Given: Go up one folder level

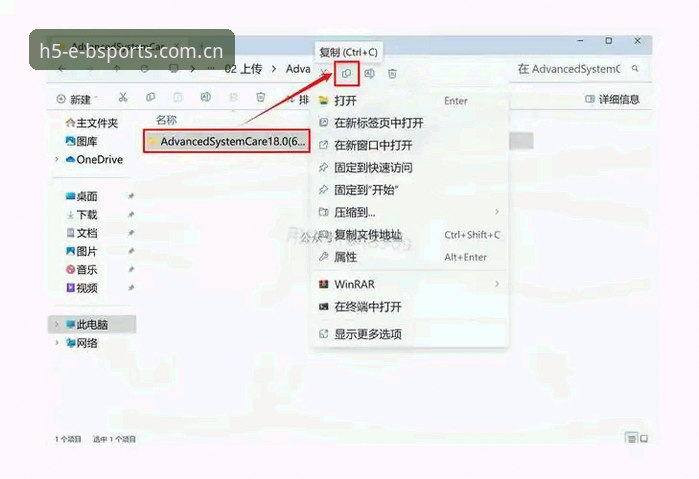Looking at the screenshot, I should [x=117, y=69].
